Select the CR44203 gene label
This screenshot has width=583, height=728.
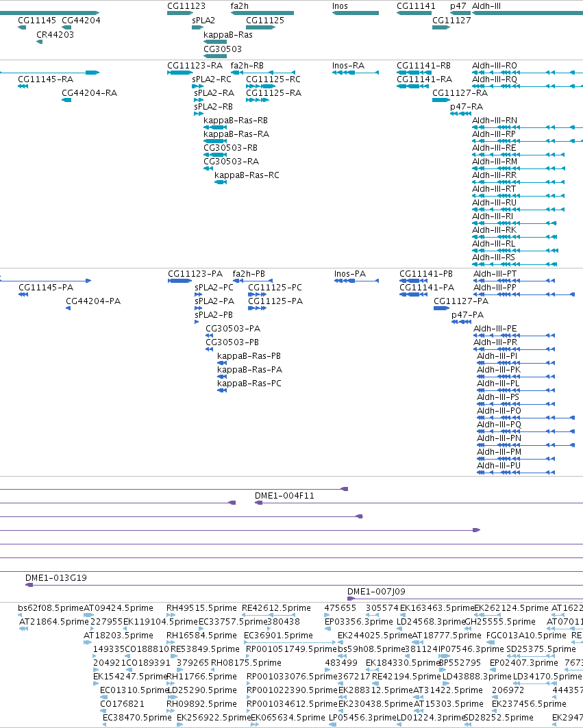[x=55, y=35]
